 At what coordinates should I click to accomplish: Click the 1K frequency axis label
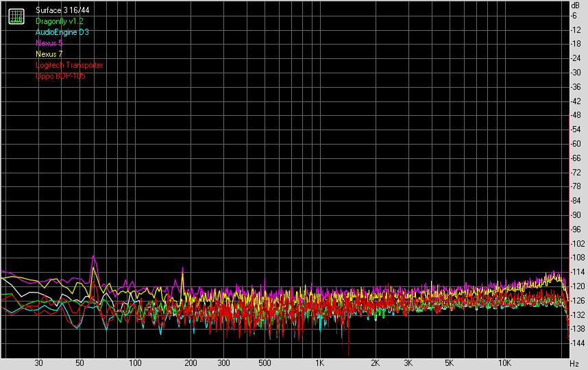[319, 363]
